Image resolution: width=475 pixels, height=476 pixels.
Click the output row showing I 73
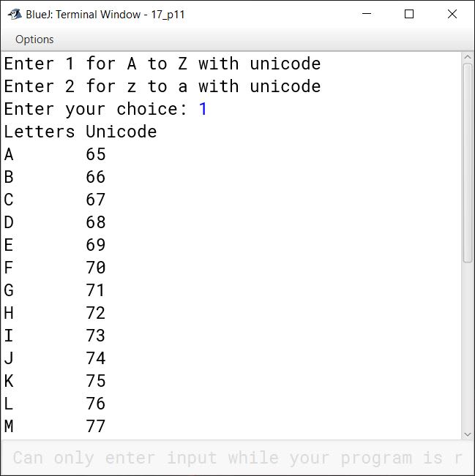[x=55, y=336]
